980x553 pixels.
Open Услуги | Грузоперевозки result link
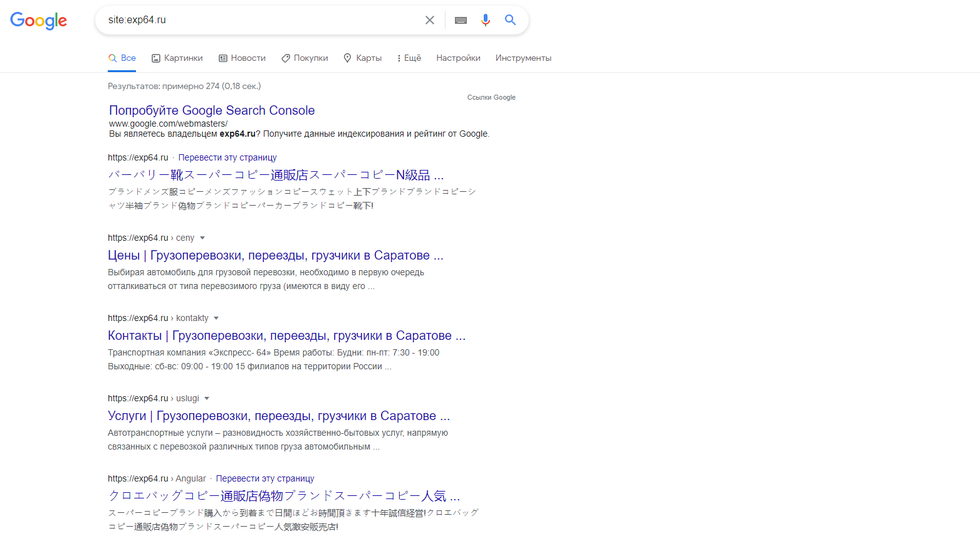(x=279, y=416)
